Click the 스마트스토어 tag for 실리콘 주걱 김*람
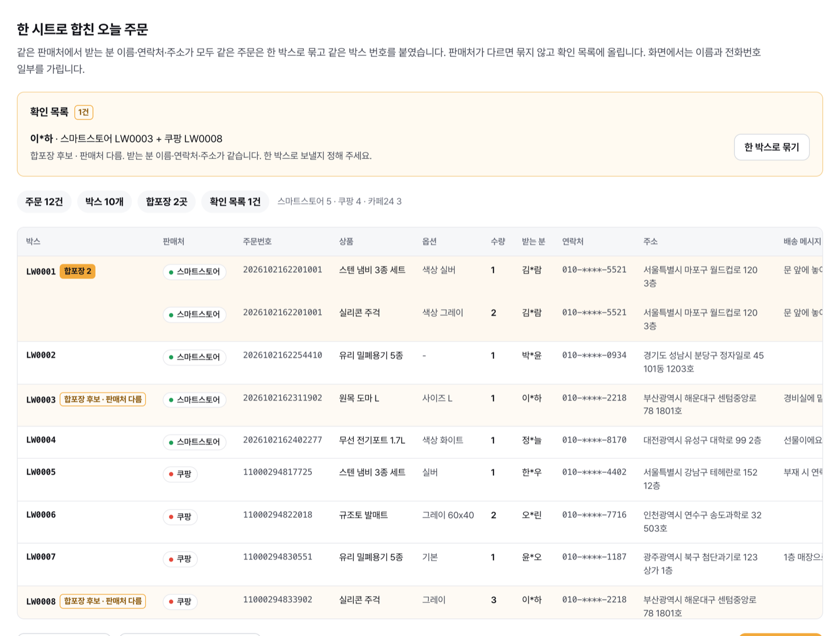The width and height of the screenshot is (840, 636). (x=194, y=314)
